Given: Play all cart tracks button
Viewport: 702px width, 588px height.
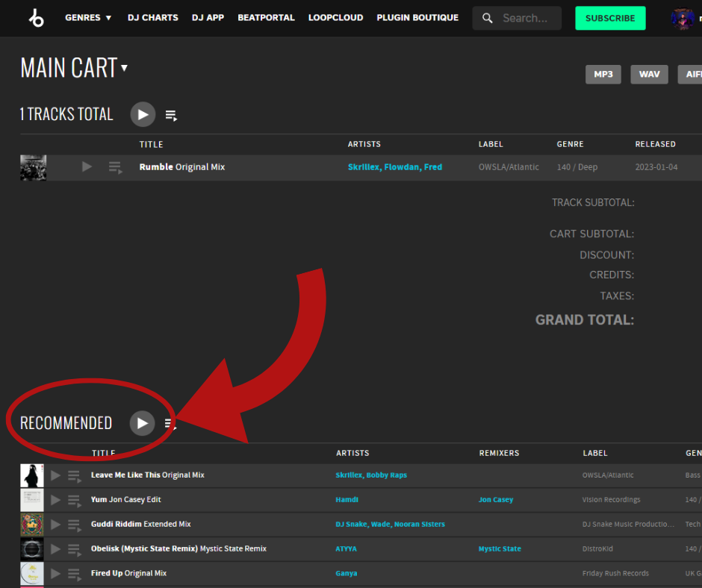Looking at the screenshot, I should pyautogui.click(x=143, y=115).
